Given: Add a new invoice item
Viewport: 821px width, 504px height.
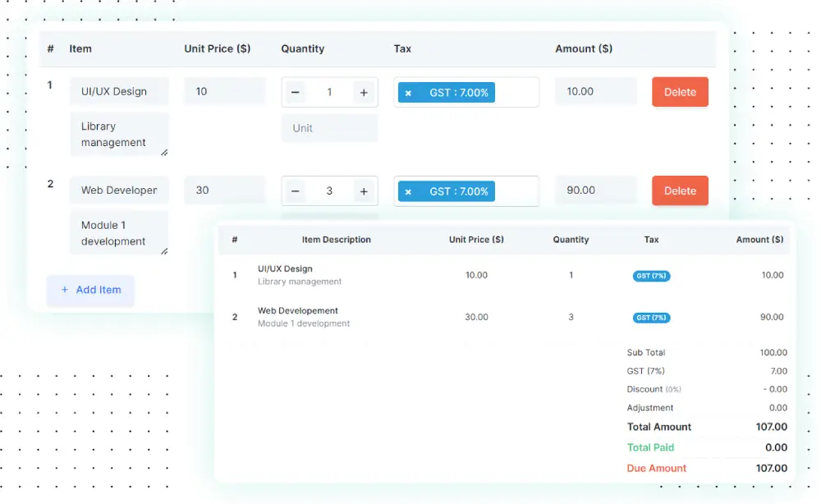Looking at the screenshot, I should pos(90,291).
